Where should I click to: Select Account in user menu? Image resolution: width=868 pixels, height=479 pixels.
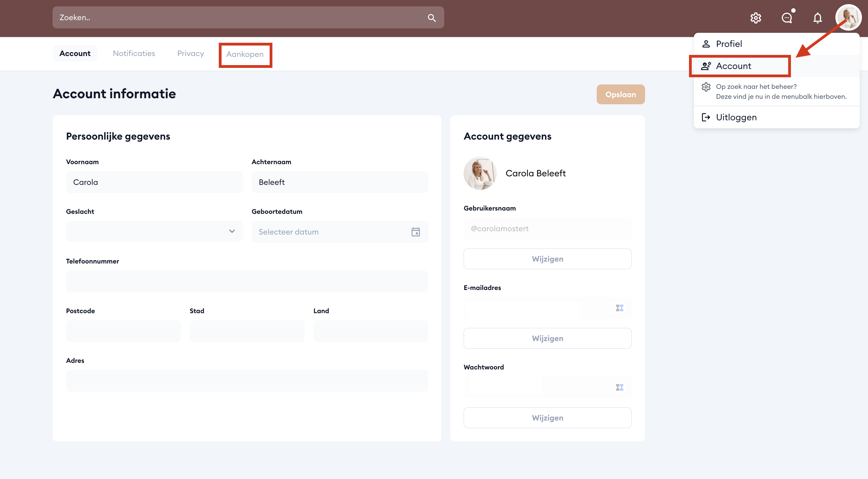coord(733,66)
